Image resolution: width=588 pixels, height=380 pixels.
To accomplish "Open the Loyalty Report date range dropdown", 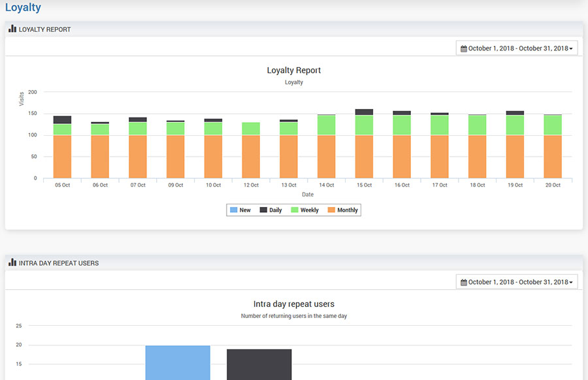I will (517, 48).
